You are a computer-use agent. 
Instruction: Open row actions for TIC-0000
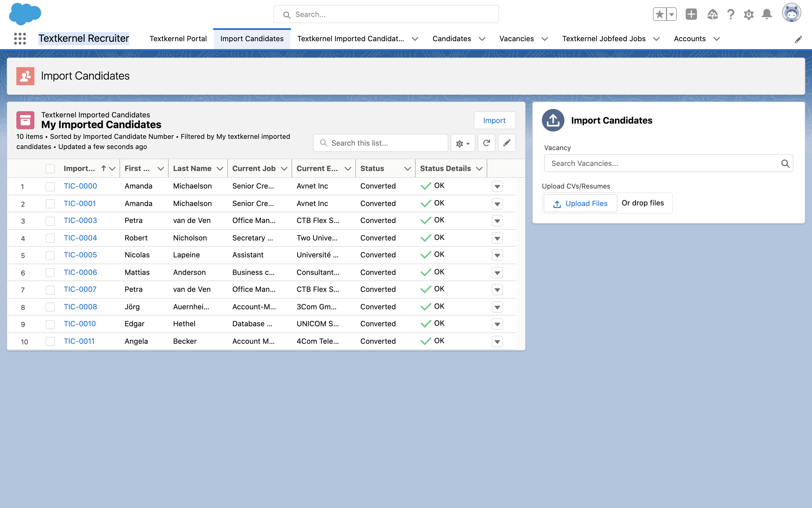click(x=497, y=187)
